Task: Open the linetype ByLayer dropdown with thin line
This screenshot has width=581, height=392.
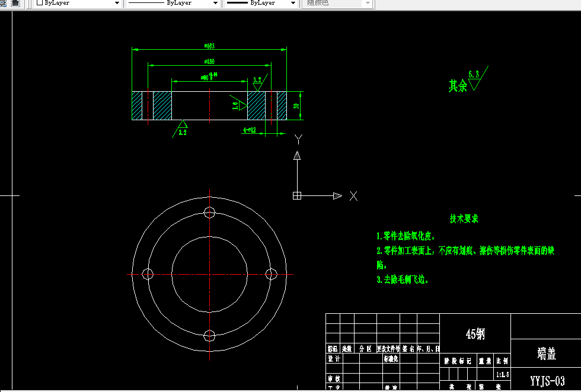Action: [173, 3]
